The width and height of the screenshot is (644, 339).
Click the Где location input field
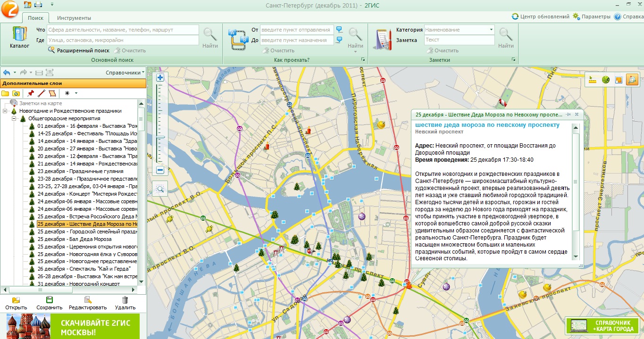123,40
